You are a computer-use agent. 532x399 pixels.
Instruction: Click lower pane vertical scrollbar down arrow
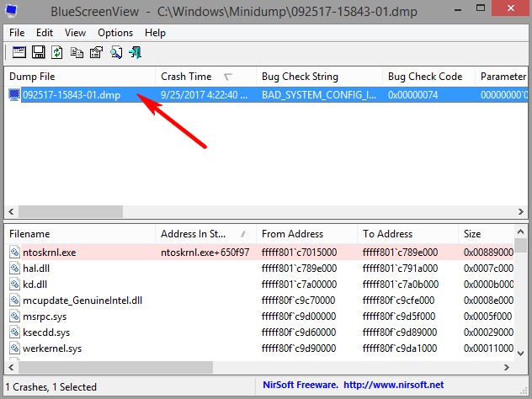(521, 354)
